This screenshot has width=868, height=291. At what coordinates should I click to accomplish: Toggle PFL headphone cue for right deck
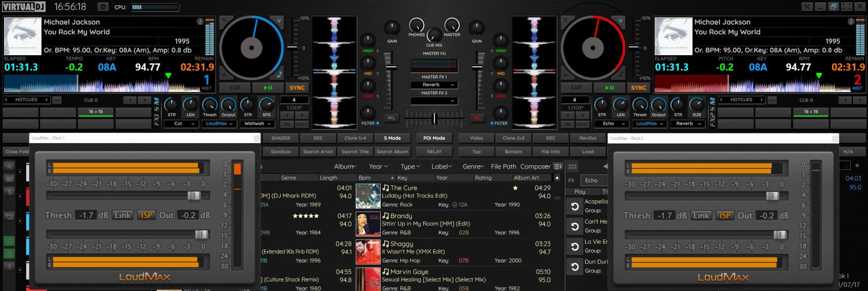(477, 118)
